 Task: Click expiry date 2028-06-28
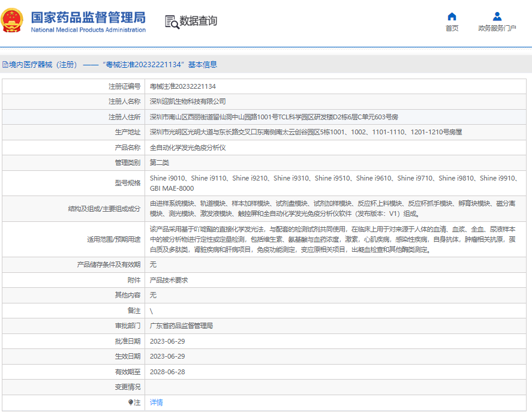[167, 372]
